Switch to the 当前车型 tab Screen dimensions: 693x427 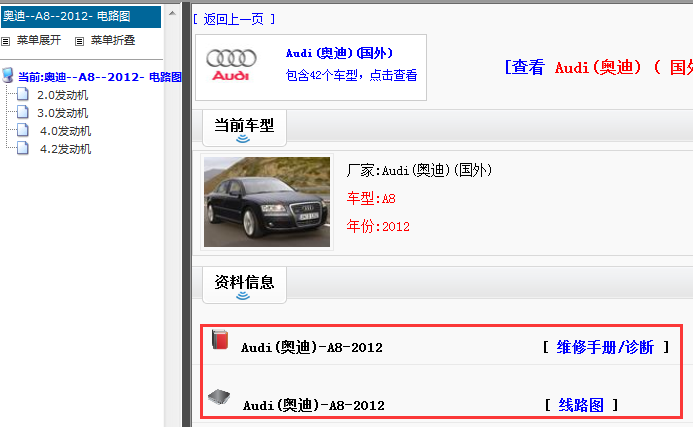(x=244, y=128)
